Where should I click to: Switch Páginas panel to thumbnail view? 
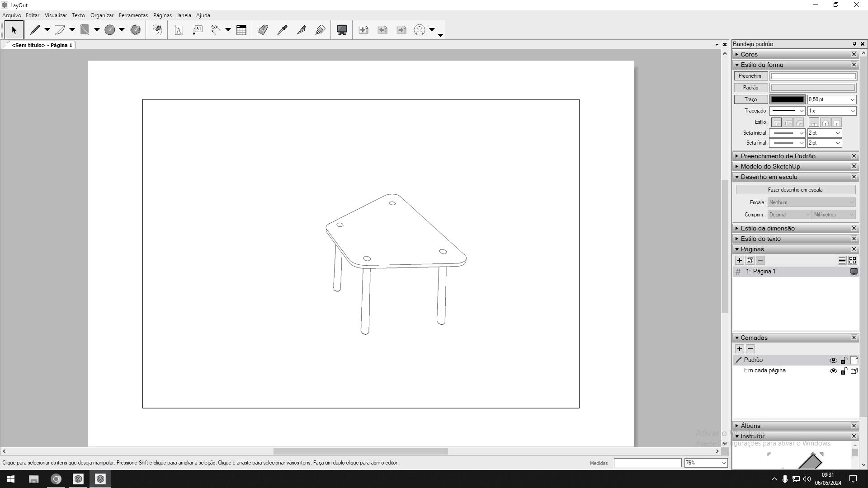(x=853, y=260)
